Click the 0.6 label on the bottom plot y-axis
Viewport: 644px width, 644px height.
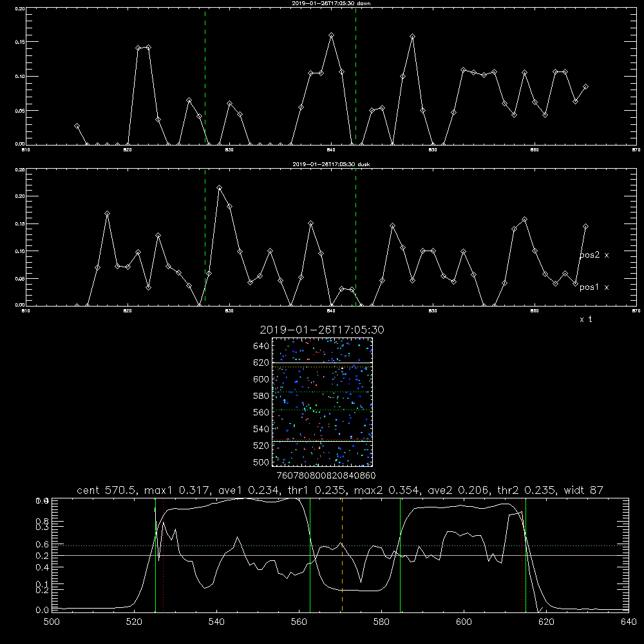point(43,545)
